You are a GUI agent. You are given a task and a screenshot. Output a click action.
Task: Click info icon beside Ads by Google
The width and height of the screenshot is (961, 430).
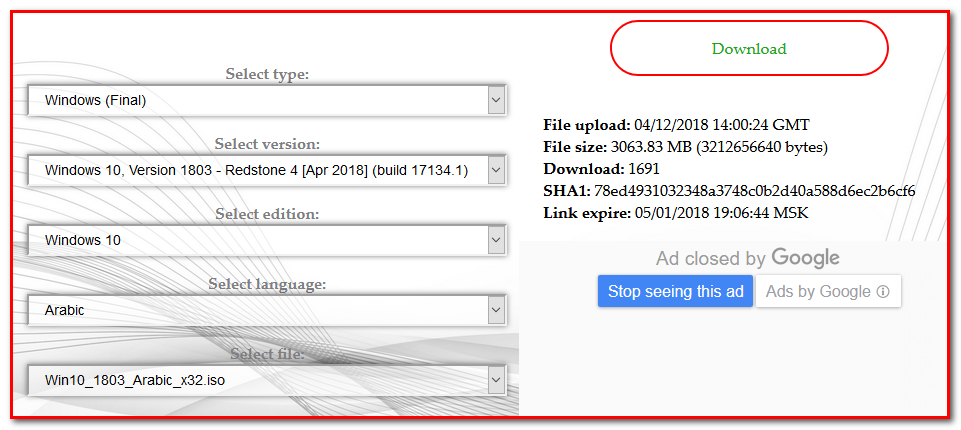[882, 292]
